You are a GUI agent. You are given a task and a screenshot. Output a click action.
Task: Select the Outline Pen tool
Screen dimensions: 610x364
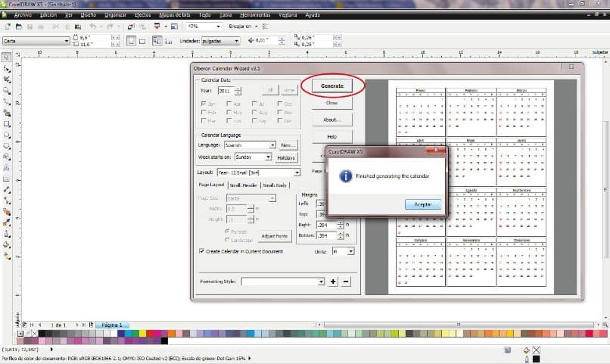tap(7, 234)
